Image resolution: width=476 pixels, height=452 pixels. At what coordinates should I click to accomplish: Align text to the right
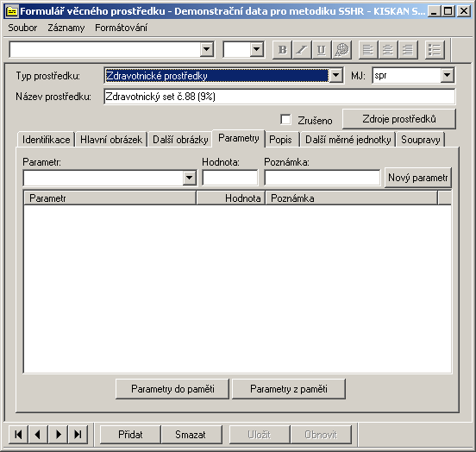[x=408, y=49]
